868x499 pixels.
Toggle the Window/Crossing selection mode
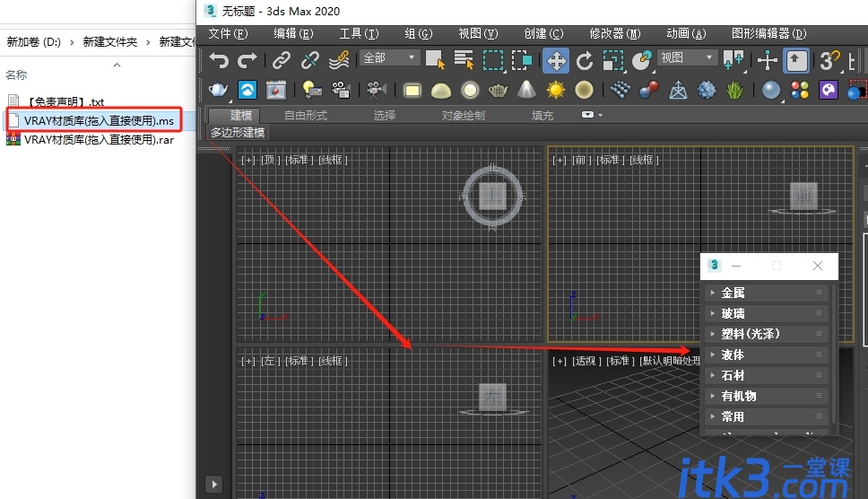522,60
